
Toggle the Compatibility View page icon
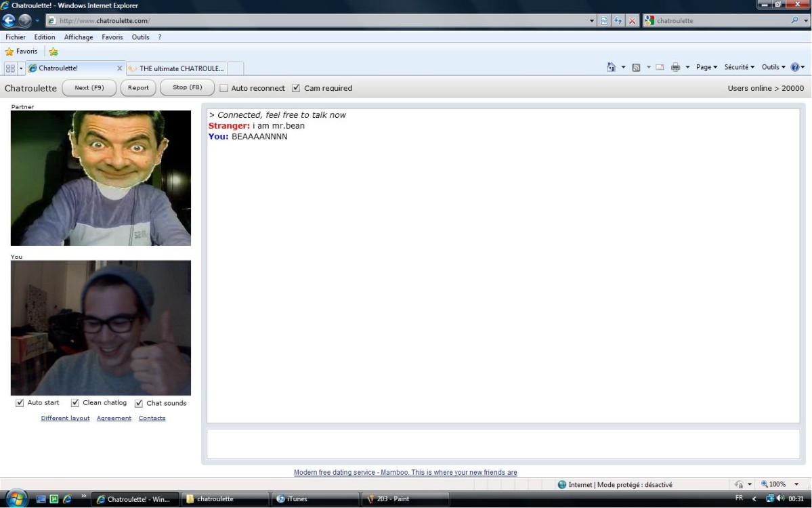[604, 21]
